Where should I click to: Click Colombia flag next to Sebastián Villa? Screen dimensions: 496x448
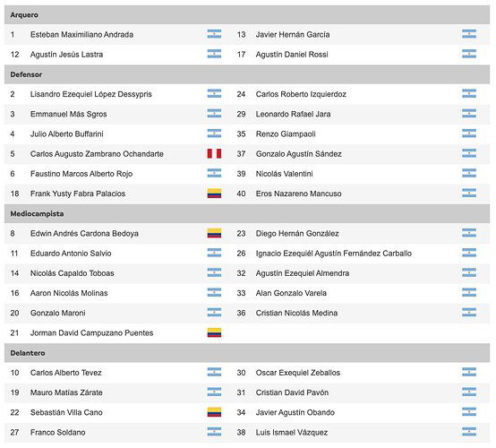pos(214,412)
